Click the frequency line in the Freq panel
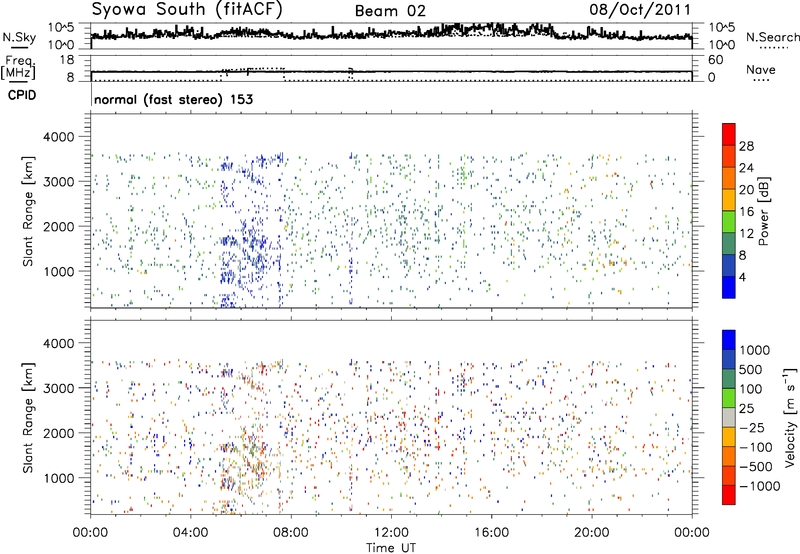The height and width of the screenshot is (554, 800). tap(391, 72)
